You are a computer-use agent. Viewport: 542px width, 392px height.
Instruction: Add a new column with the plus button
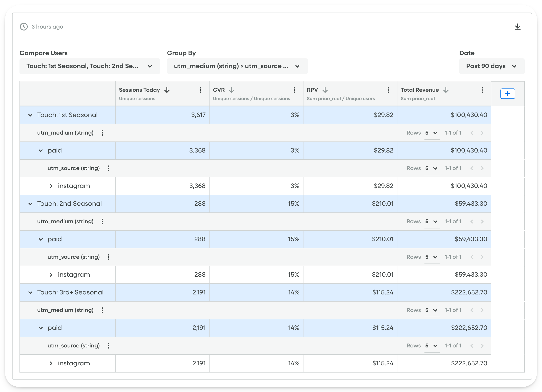tap(508, 94)
